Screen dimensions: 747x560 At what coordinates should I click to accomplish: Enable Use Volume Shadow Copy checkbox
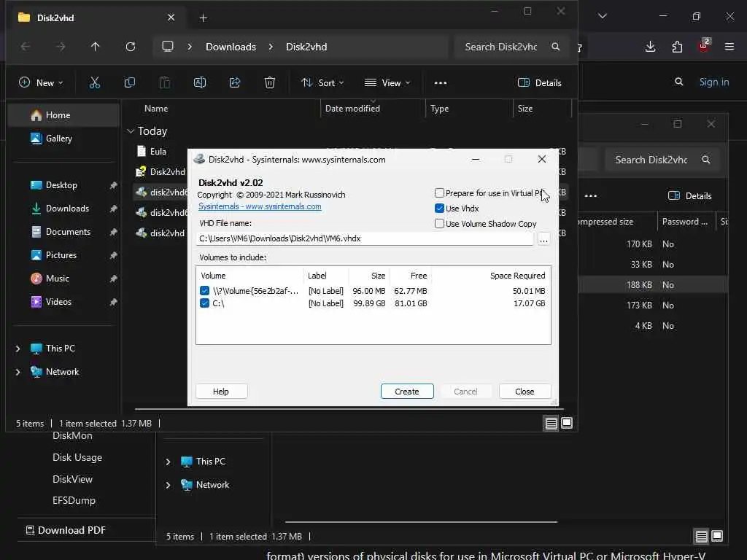(x=439, y=223)
